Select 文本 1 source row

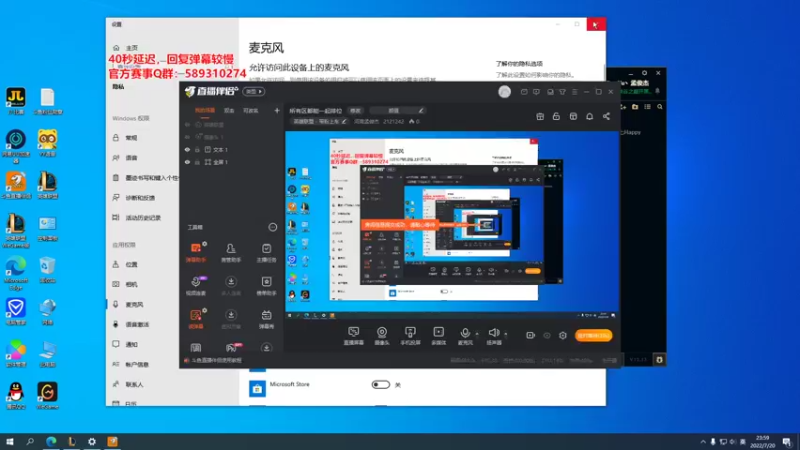(232, 149)
